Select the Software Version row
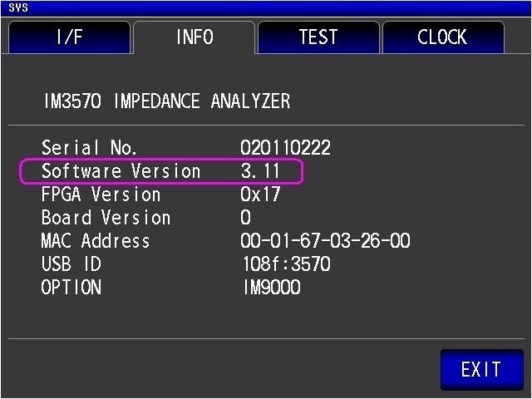The height and width of the screenshot is (399, 532). (x=160, y=171)
